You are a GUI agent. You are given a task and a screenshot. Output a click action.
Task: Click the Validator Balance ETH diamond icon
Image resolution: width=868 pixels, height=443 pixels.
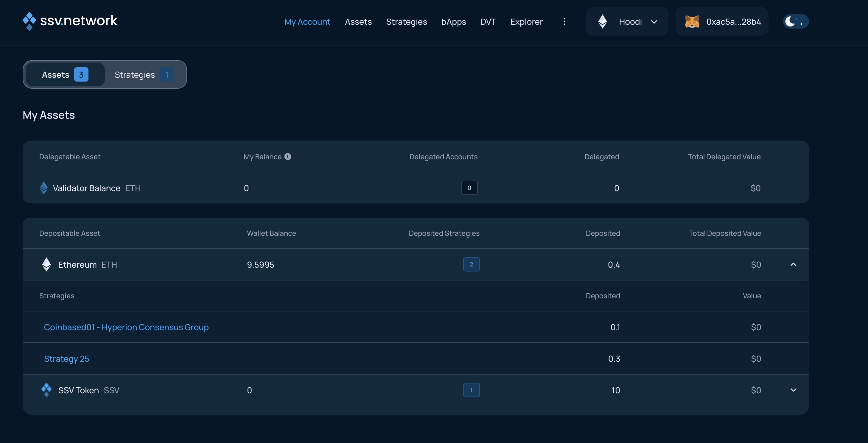44,188
